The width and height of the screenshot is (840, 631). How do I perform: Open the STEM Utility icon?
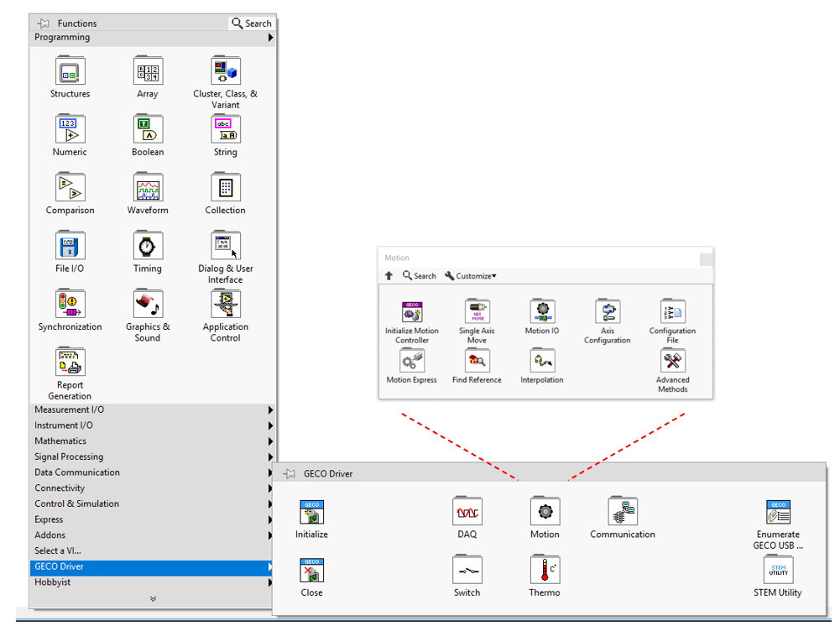pos(778,571)
